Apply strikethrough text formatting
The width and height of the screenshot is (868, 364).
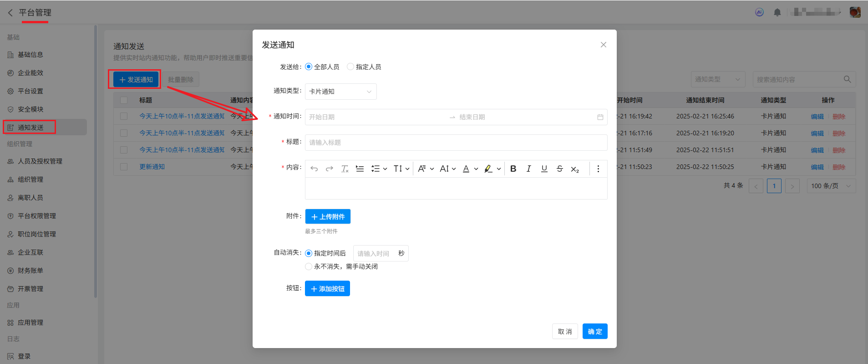point(559,169)
